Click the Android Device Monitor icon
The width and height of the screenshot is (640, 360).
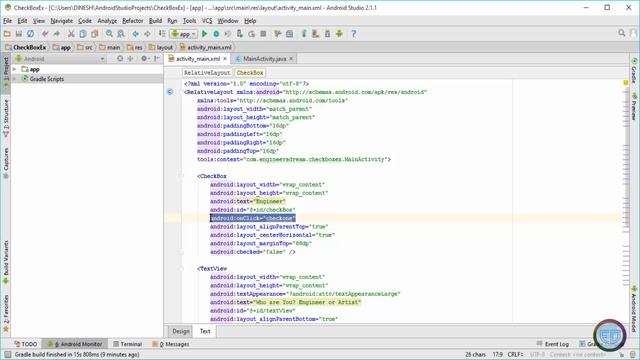coord(339,34)
